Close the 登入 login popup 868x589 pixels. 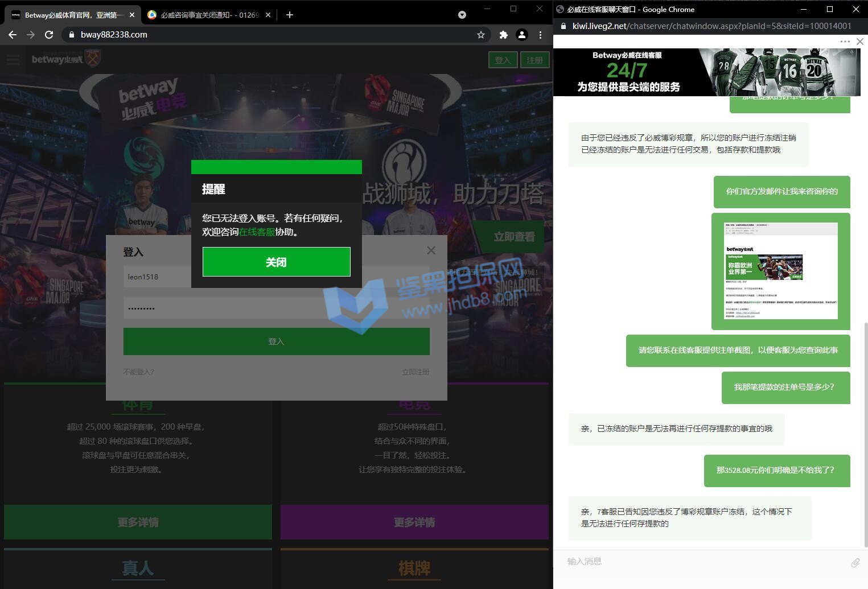[x=431, y=250]
